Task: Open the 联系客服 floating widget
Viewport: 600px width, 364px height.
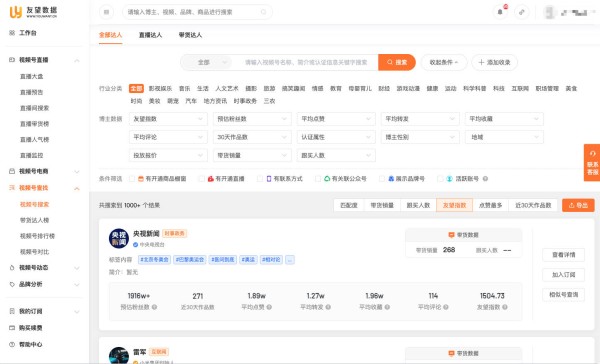Action: [x=592, y=163]
